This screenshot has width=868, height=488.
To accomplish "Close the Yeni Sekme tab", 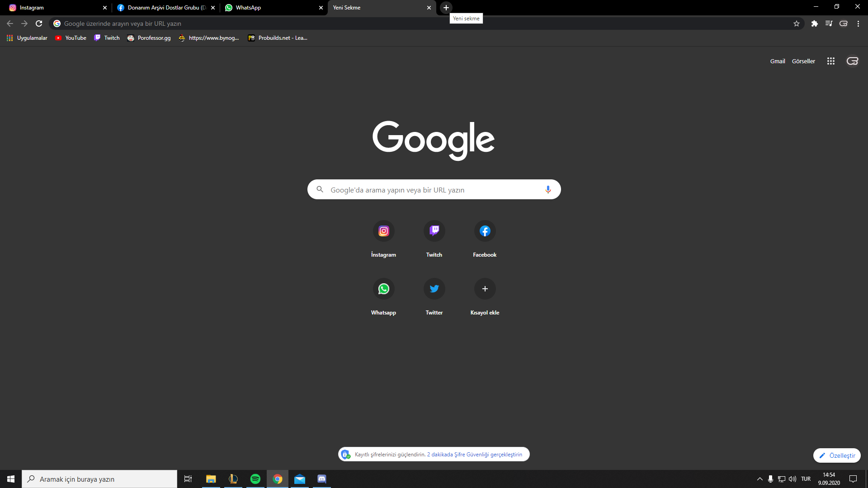I will coord(429,8).
